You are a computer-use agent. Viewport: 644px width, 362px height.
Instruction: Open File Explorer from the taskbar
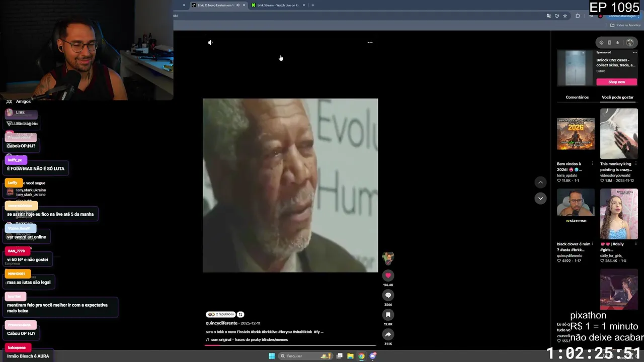(x=350, y=356)
